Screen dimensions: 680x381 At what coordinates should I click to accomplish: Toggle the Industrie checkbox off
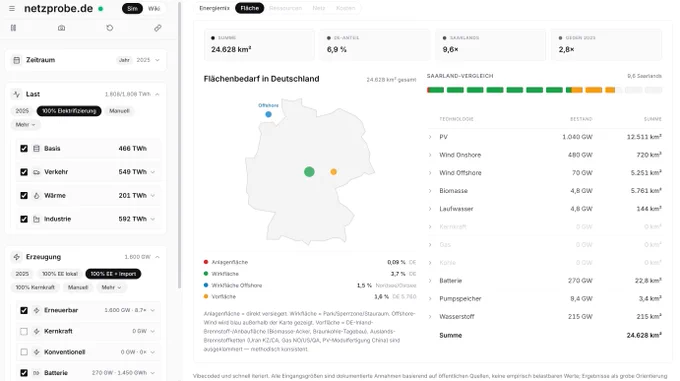[x=24, y=219]
